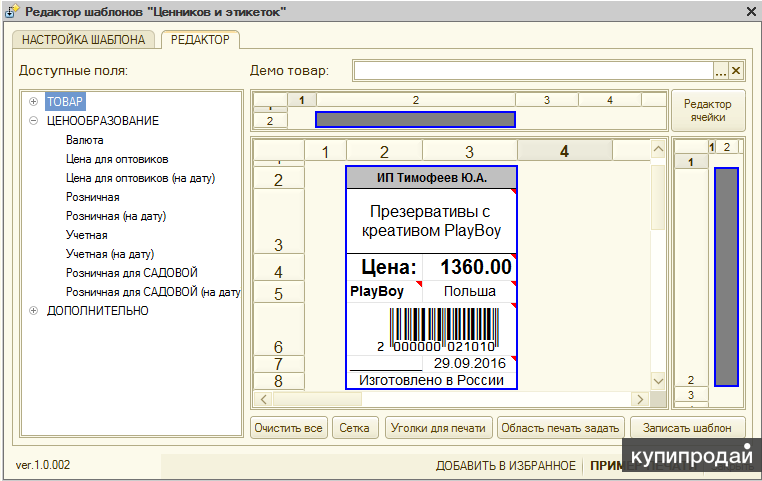The image size is (762, 481).
Task: Select the Розничная field
Action: [93, 197]
